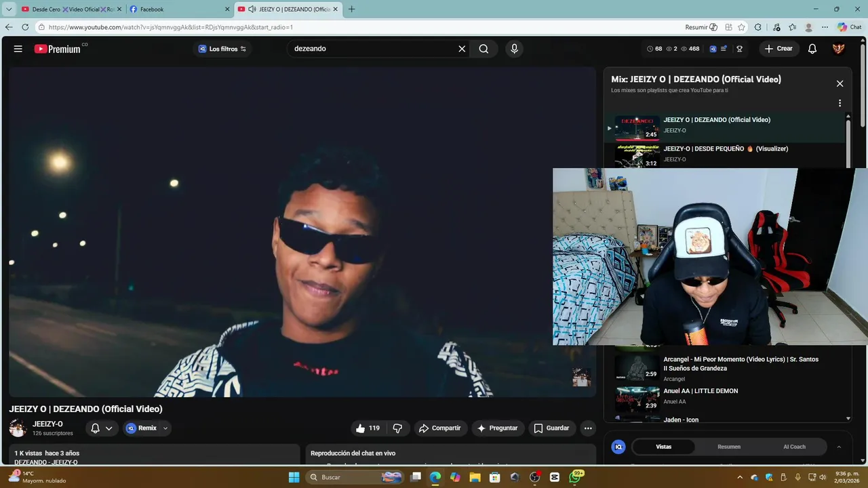
Task: Click the Remix button
Action: click(141, 428)
